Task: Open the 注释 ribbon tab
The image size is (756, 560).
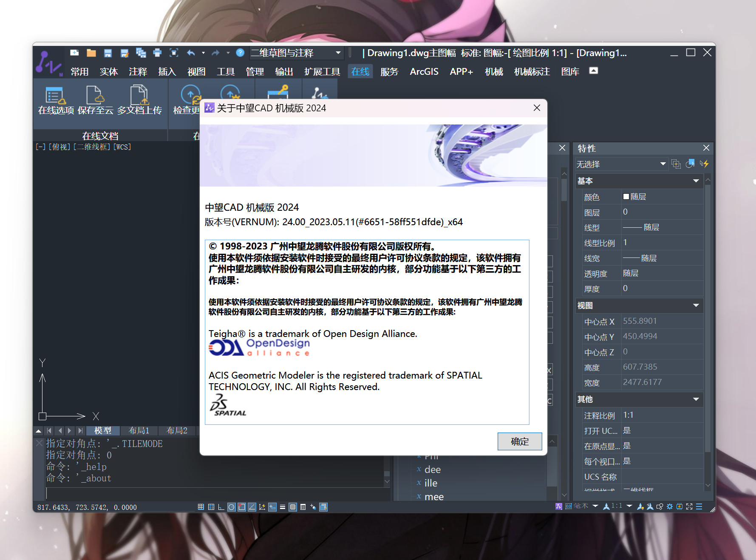Action: point(138,71)
